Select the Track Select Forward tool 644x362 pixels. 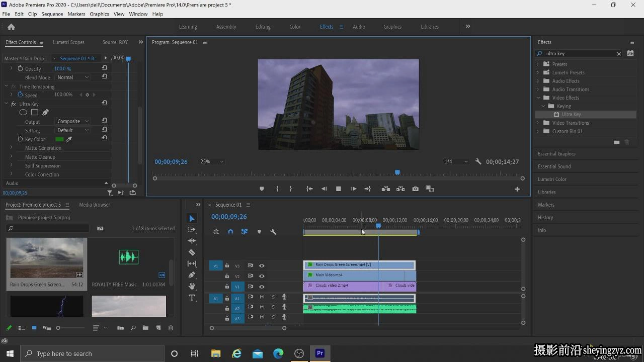point(192,230)
